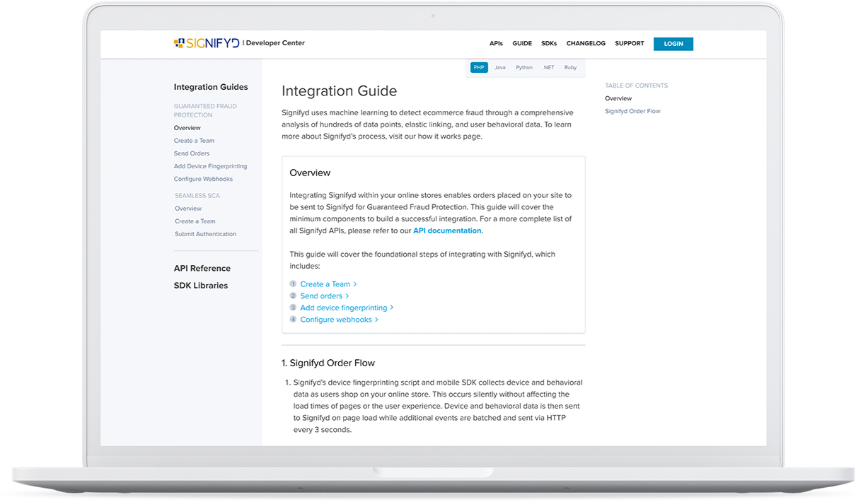
Task: Switch to the Java language tab
Action: [500, 68]
